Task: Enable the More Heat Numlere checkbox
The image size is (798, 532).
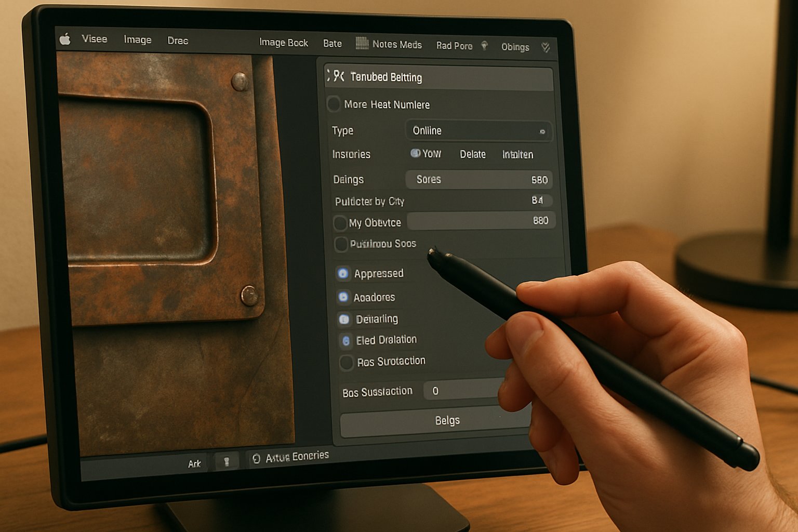Action: point(334,104)
